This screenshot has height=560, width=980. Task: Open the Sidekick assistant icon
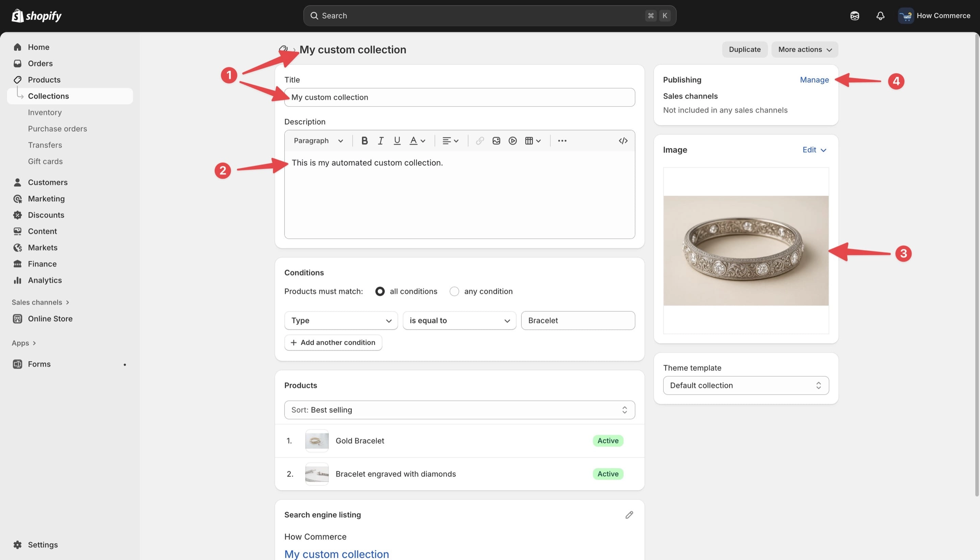coord(854,16)
